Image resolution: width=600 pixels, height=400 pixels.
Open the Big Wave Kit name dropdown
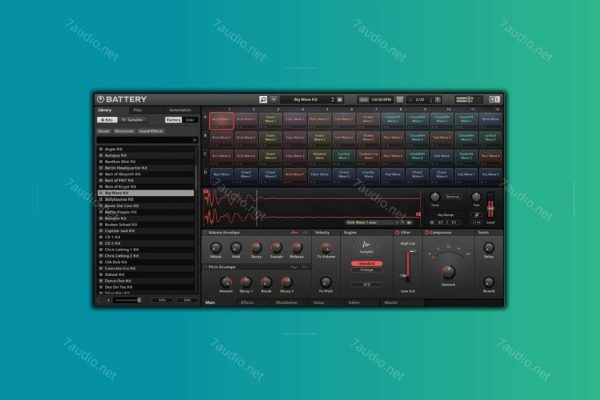coord(305,100)
